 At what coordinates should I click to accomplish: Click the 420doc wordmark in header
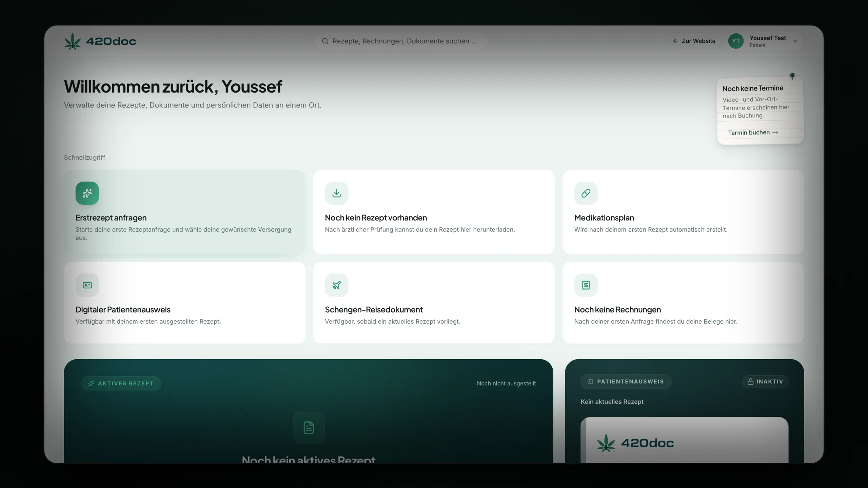click(111, 41)
